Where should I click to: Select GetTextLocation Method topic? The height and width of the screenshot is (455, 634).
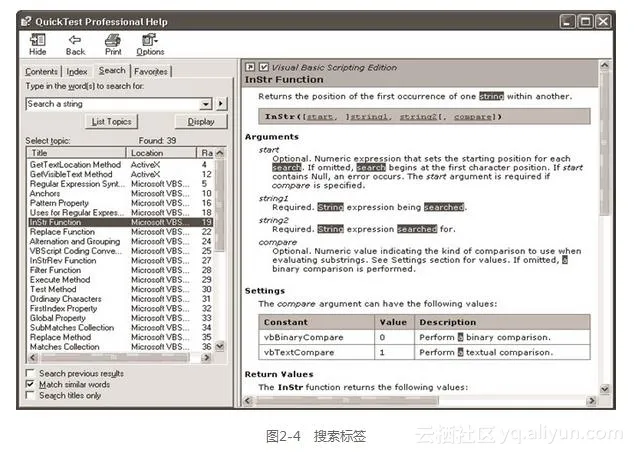click(75, 165)
